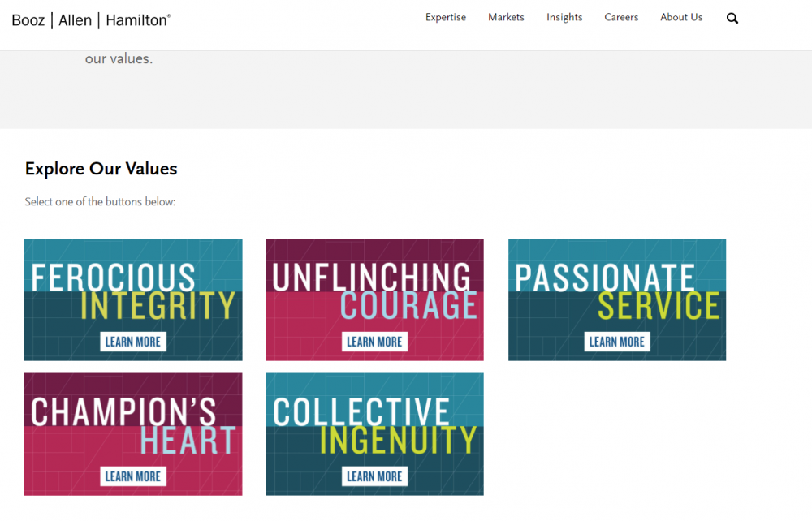The width and height of the screenshot is (812, 521).
Task: Click the Booz Allen Hamilton logo
Action: (x=91, y=20)
